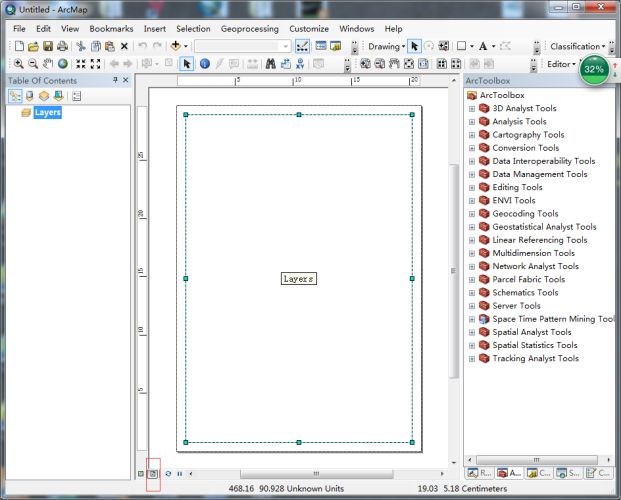Save the map with floppy icon

48,46
